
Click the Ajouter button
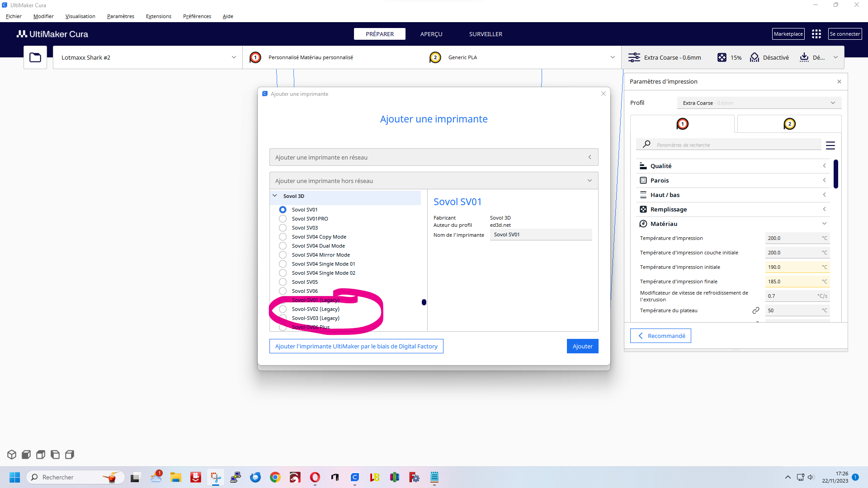582,346
